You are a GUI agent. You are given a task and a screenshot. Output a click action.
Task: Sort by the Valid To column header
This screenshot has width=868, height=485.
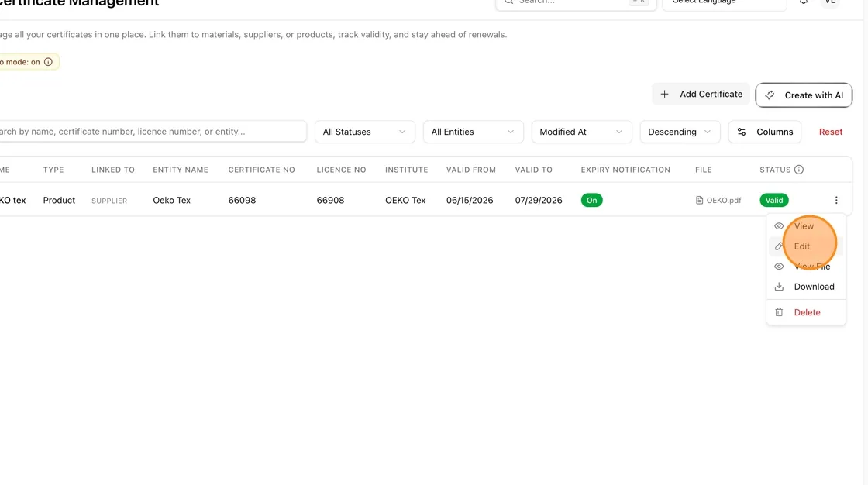(534, 170)
